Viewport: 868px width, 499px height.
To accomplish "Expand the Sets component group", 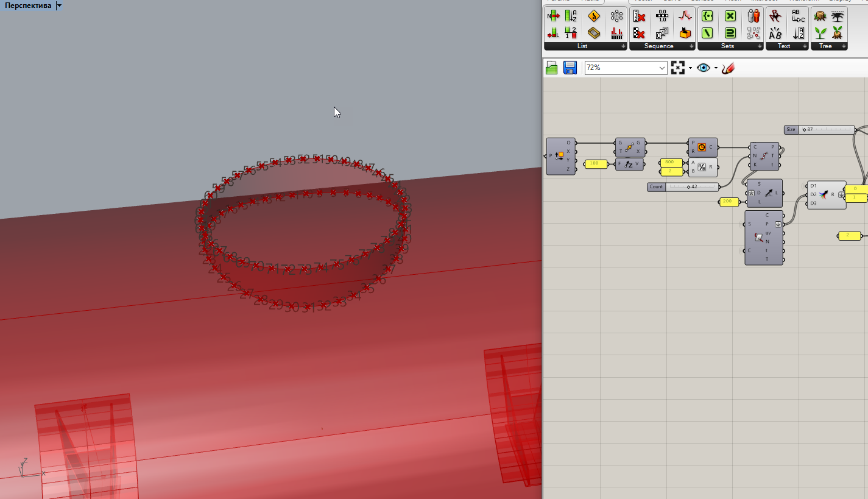I will (x=760, y=46).
